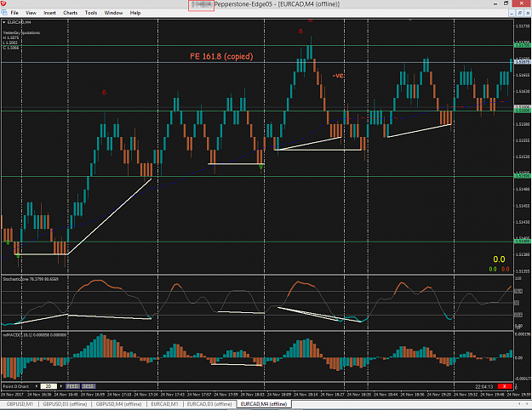
Task: Close the inner chart window
Action: 528,13
